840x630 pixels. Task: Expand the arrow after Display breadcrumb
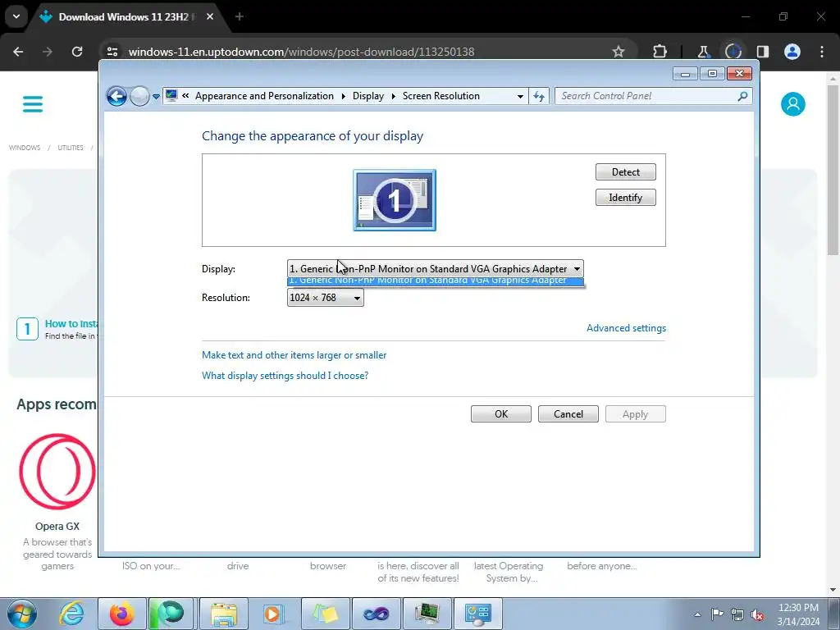[393, 97]
